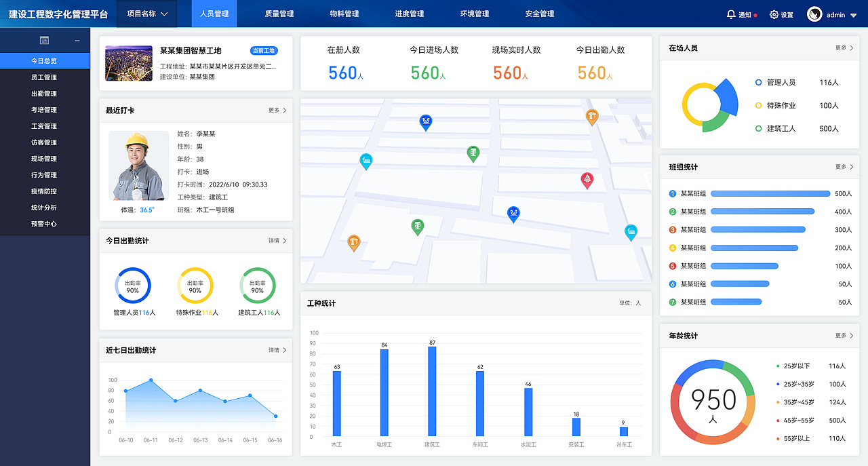Open 考培管理 in sidebar
The image size is (868, 466).
45,110
